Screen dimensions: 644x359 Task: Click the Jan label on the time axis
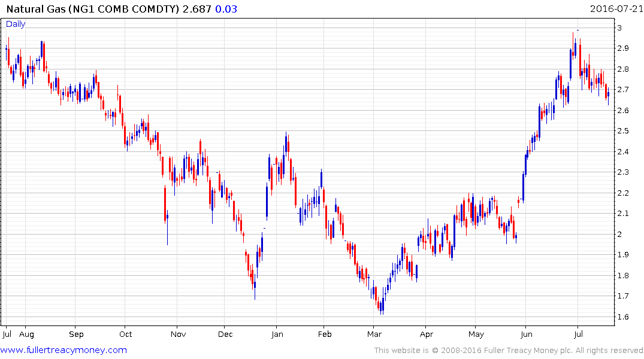[276, 334]
